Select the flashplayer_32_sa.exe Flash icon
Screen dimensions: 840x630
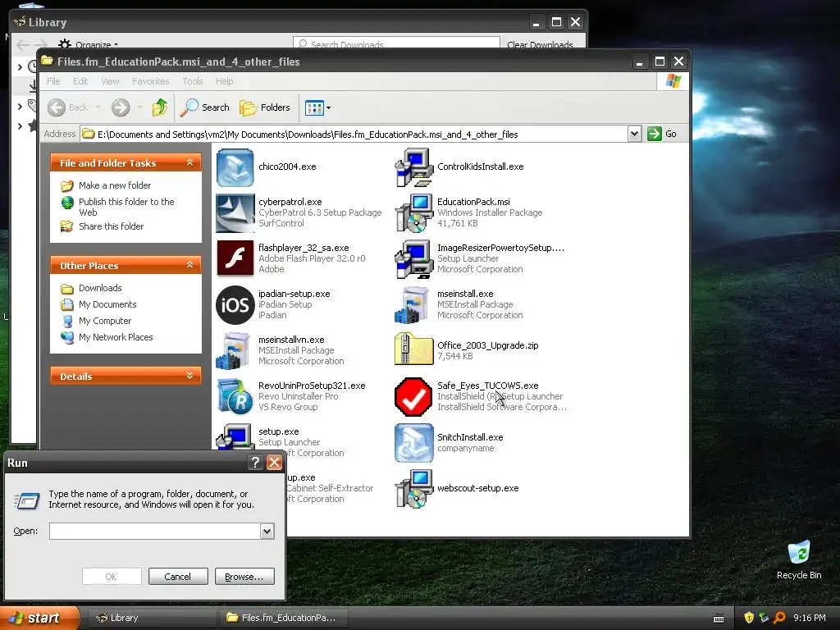coord(235,258)
